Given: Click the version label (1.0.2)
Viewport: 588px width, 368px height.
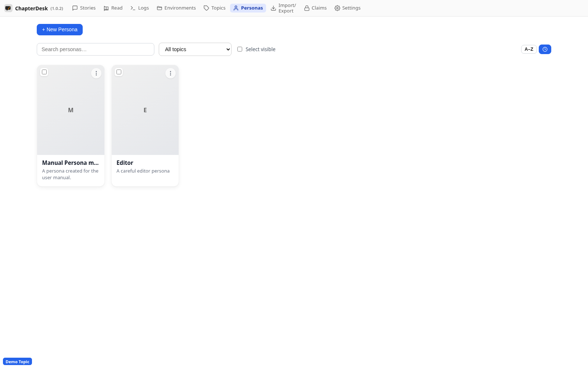Looking at the screenshot, I should tap(57, 8).
